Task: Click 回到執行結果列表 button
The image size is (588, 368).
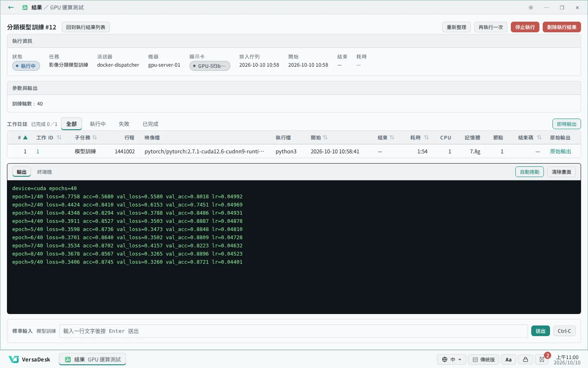Action: click(x=86, y=27)
